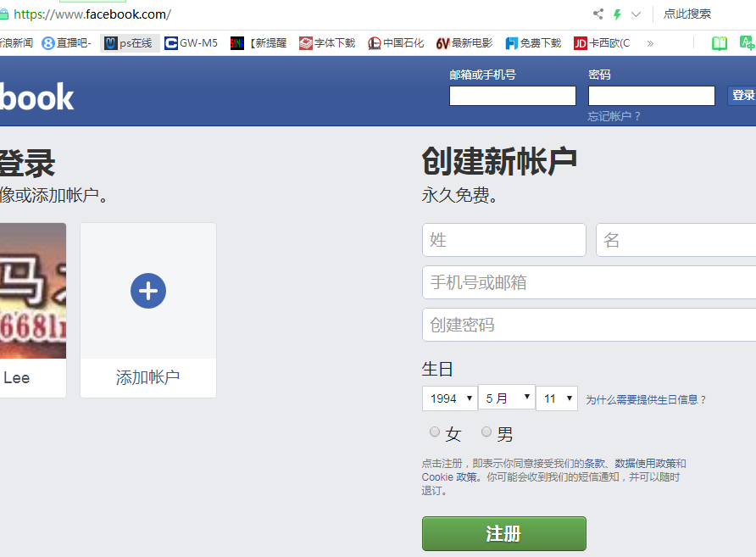This screenshot has width=756, height=557.
Task: Select the 女 (female) radio button
Action: (435, 432)
